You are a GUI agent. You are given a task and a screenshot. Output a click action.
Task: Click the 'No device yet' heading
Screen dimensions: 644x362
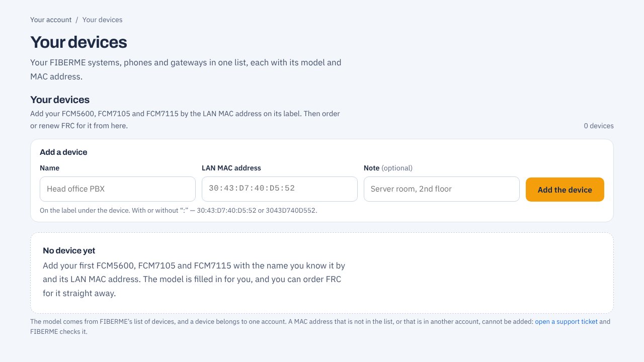click(69, 250)
